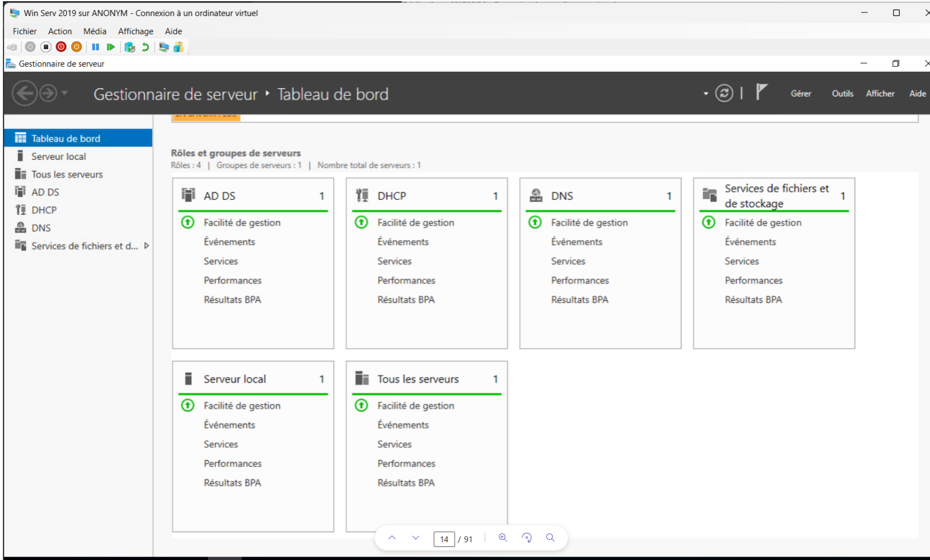Go back with the Server Manager back arrow
The height and width of the screenshot is (560, 930).
pyautogui.click(x=24, y=94)
